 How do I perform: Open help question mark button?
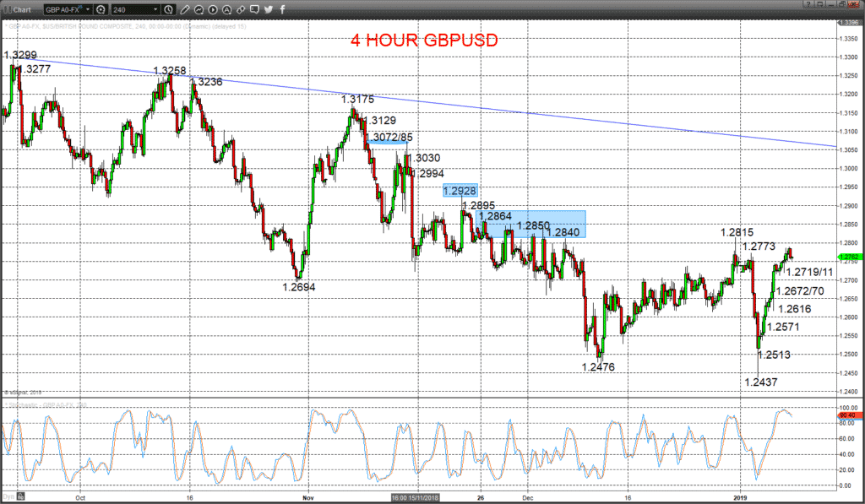tap(808, 4)
